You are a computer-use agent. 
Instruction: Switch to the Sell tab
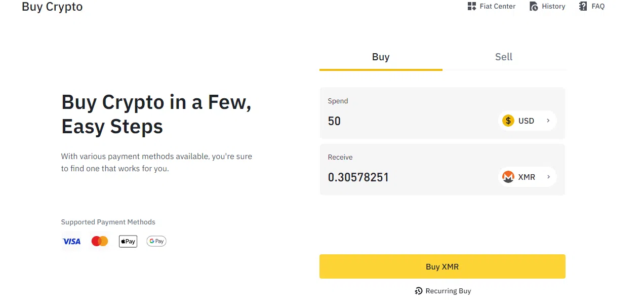pyautogui.click(x=504, y=57)
